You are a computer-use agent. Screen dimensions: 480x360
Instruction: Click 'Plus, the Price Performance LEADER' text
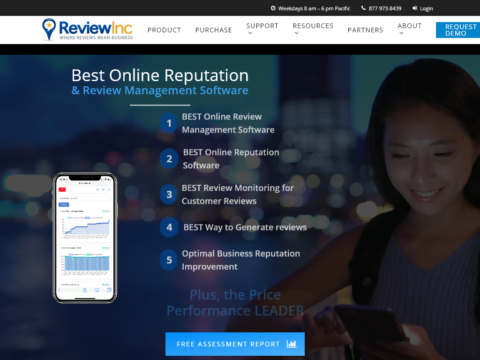[235, 303]
